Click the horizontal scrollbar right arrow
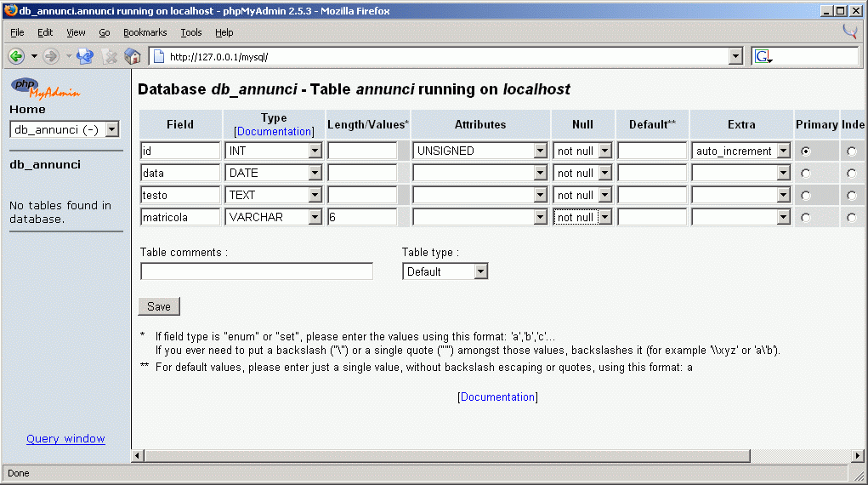This screenshot has width=868, height=485. pos(857,456)
